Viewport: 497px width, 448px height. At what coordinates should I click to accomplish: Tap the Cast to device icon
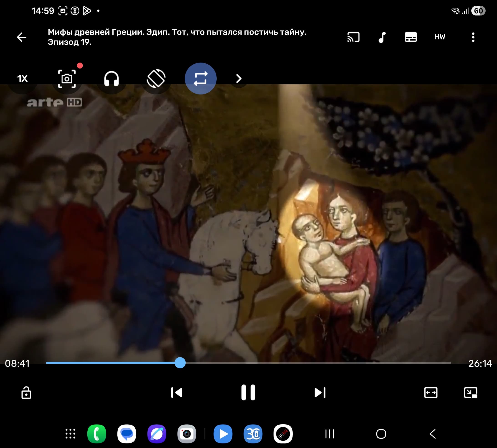tap(353, 37)
